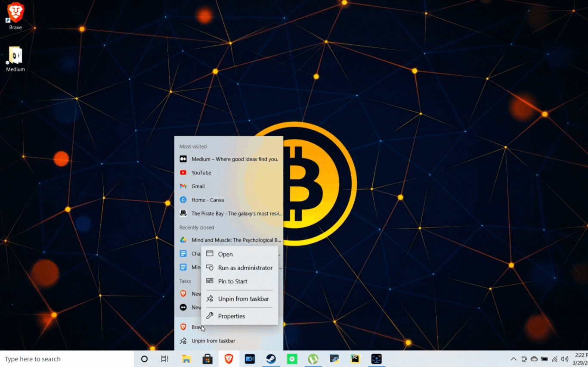Click the 'Cha' document's blue Docs icon
The image size is (588, 367).
(x=183, y=254)
